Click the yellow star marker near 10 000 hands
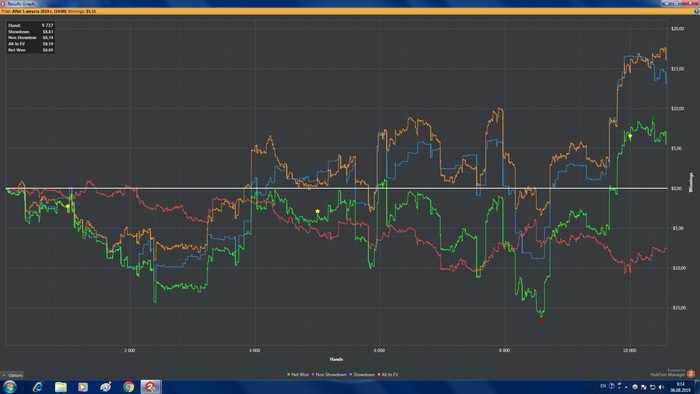The image size is (700, 394). (x=630, y=136)
